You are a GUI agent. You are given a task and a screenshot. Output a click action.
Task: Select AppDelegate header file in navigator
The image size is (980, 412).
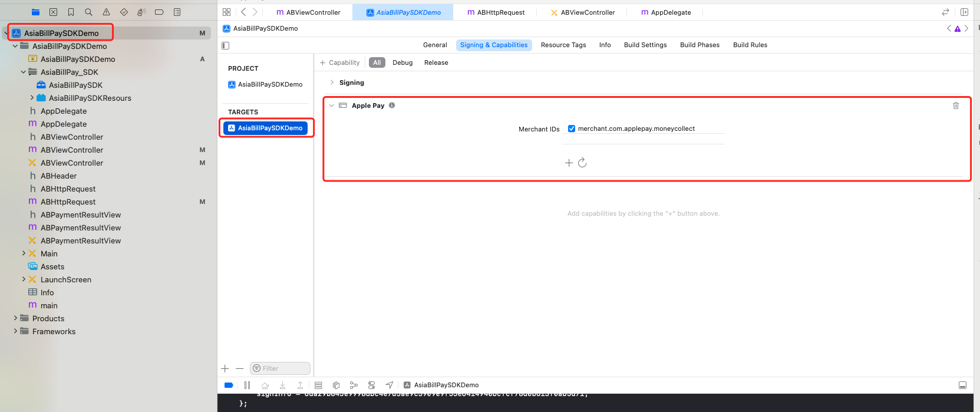click(x=63, y=111)
